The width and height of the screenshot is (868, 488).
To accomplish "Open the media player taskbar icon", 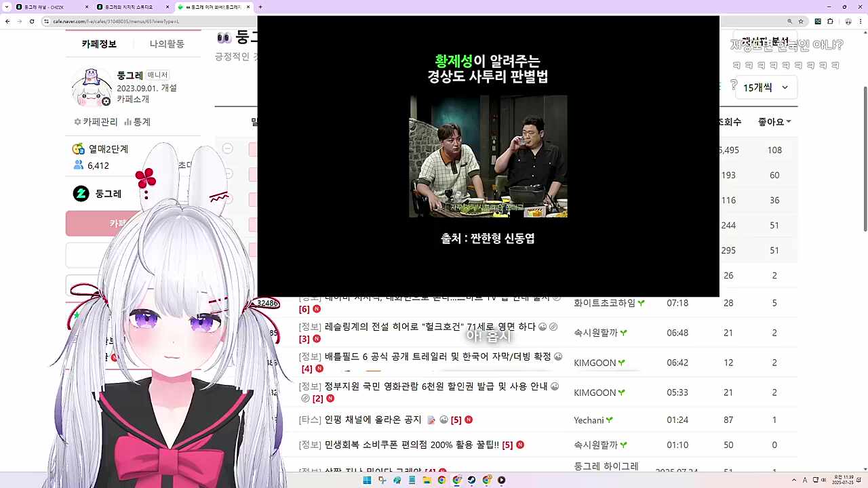I will click(501, 480).
